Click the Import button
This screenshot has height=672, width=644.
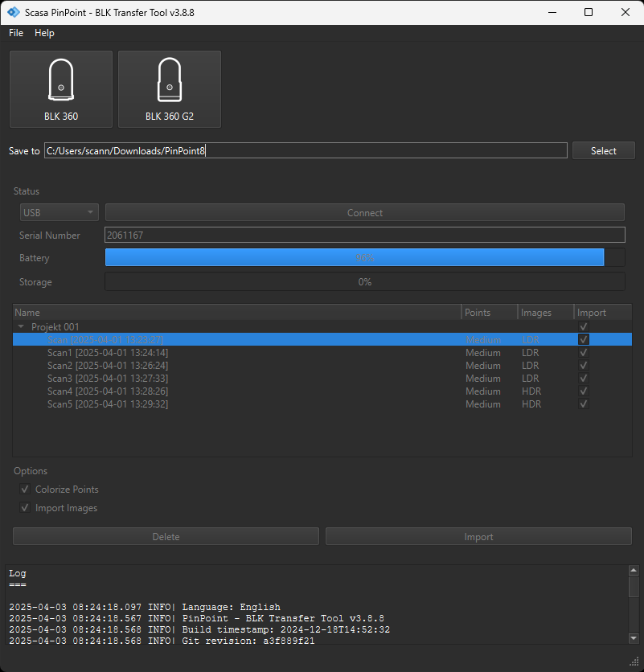(x=478, y=536)
